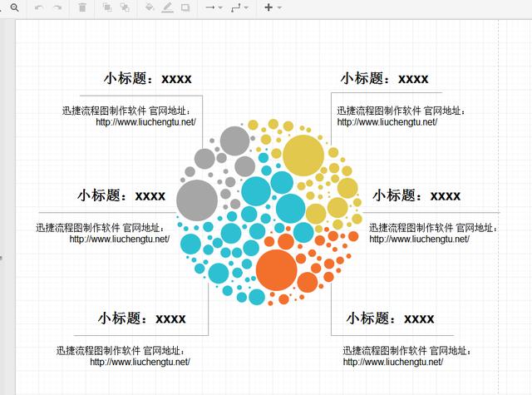The height and width of the screenshot is (395, 532).
Task: Open waypoints connector style dropdown
Action: (x=246, y=7)
